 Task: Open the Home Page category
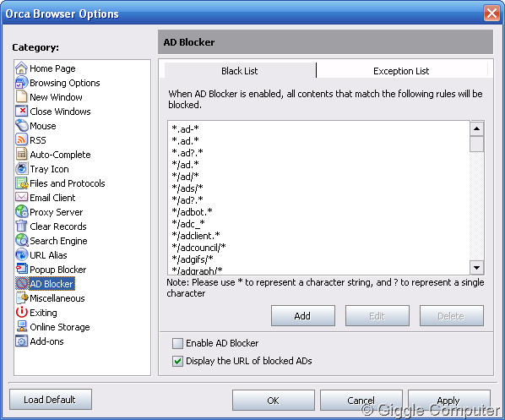coord(52,68)
